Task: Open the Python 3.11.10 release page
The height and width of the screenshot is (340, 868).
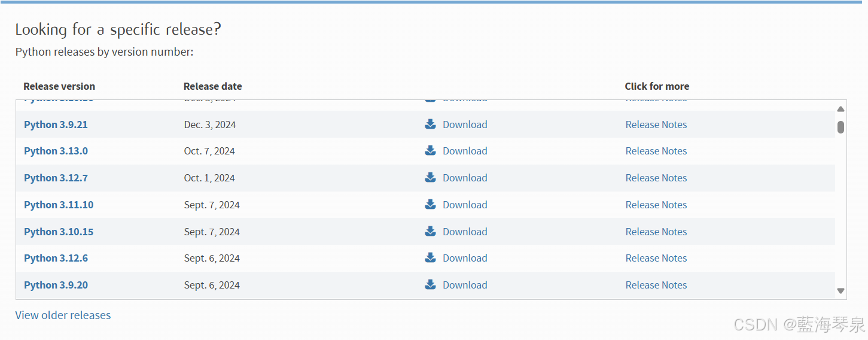Action: pyautogui.click(x=59, y=205)
